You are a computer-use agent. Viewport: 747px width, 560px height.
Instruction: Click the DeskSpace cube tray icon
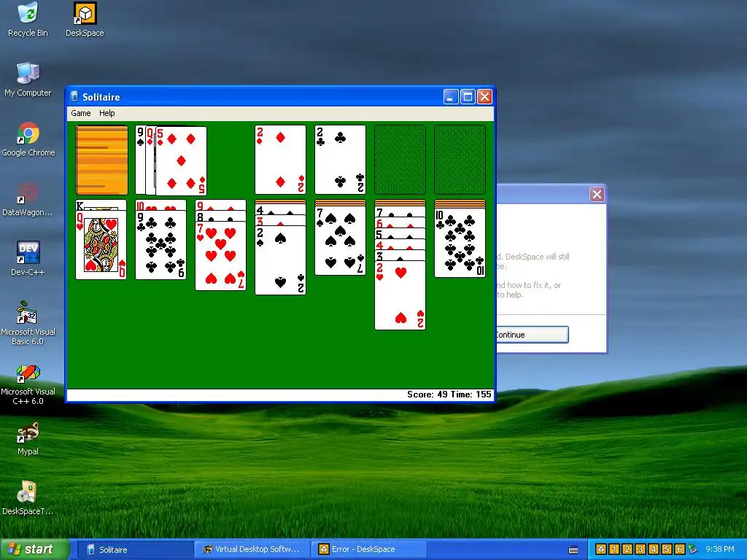601,549
